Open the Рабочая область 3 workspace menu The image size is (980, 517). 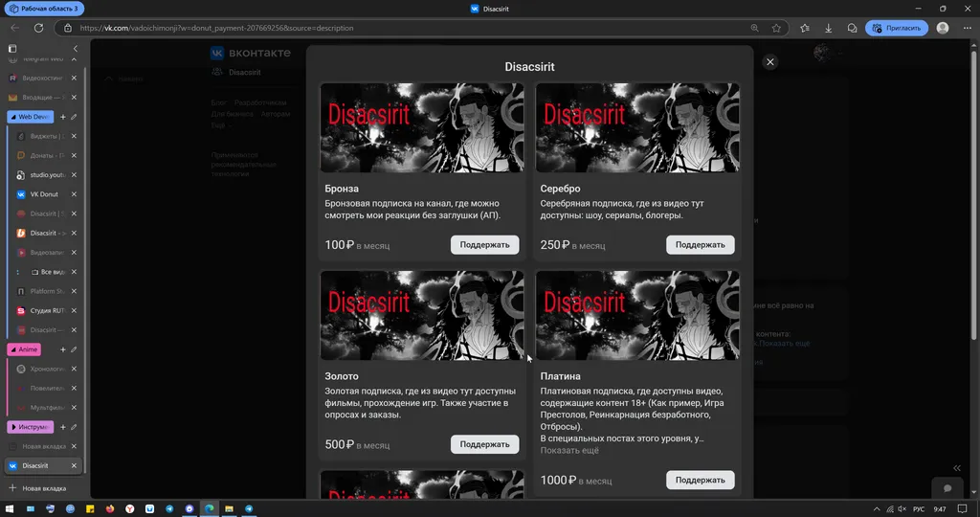tap(44, 9)
